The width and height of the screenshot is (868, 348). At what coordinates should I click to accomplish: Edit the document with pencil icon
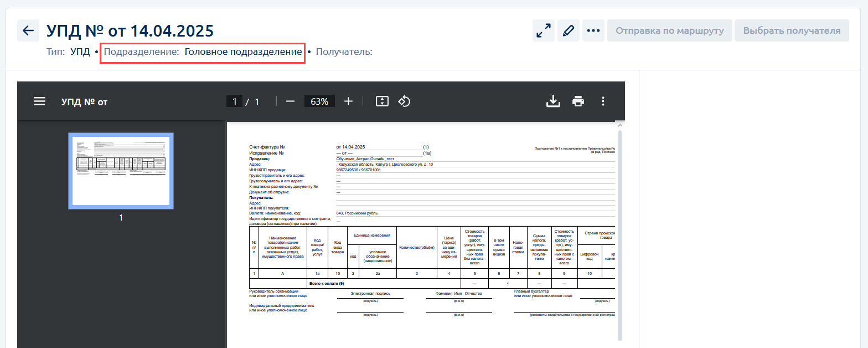[x=568, y=30]
